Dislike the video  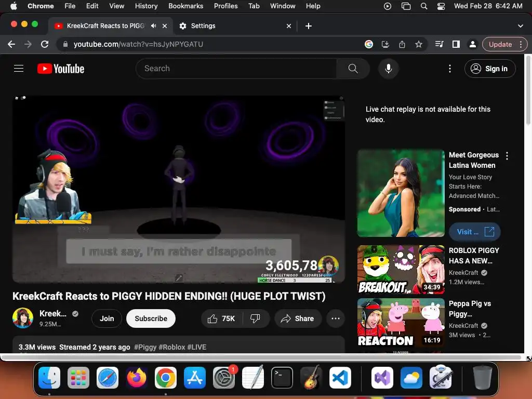pos(256,318)
